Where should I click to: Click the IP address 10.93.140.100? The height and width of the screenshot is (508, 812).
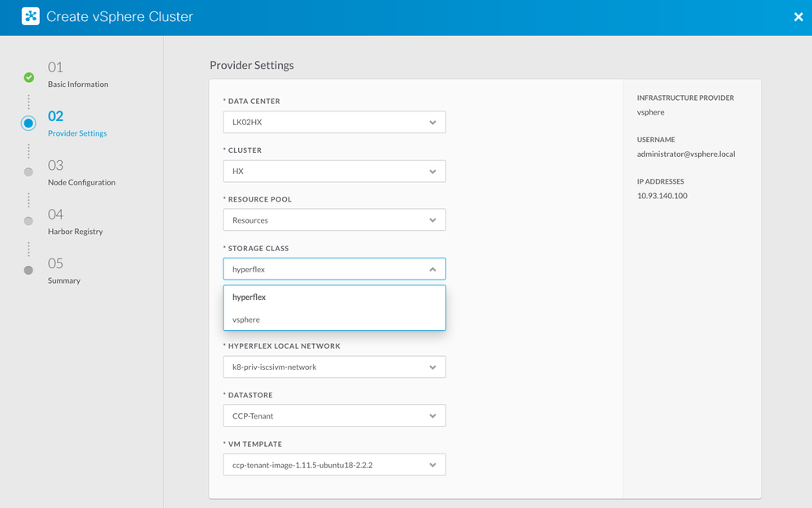(x=662, y=196)
